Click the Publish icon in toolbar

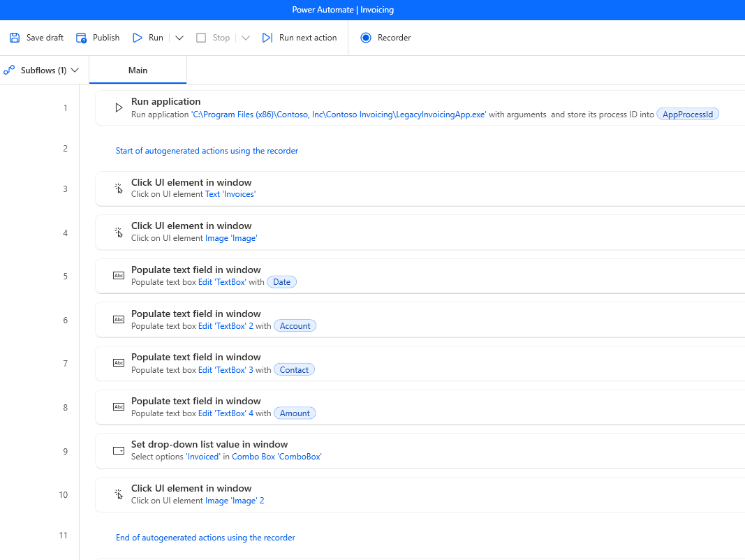pyautogui.click(x=81, y=38)
